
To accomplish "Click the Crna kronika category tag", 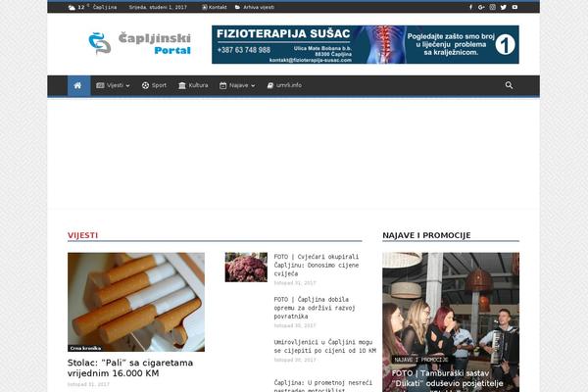I will point(85,348).
